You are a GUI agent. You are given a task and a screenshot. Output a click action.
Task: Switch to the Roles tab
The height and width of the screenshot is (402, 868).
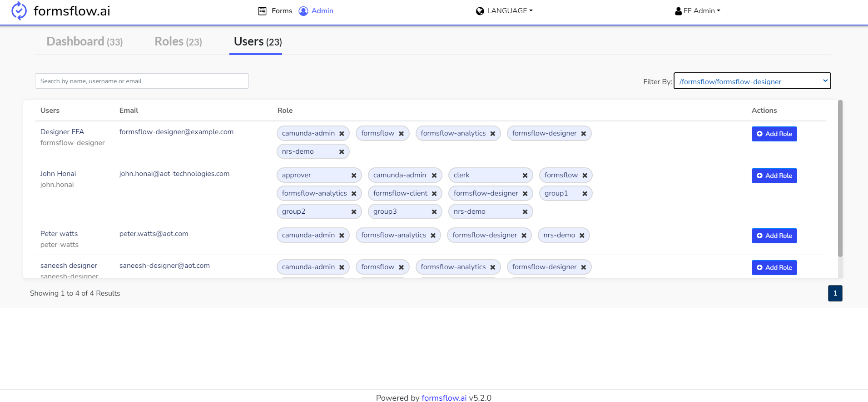click(178, 41)
